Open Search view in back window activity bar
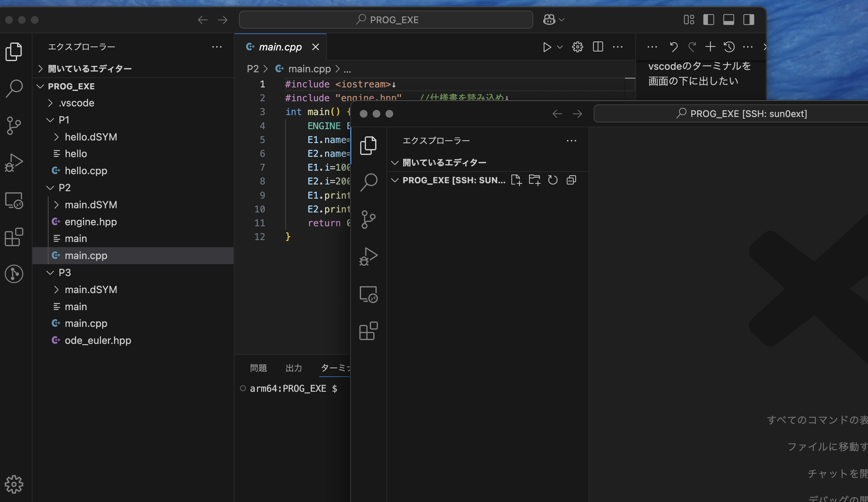The height and width of the screenshot is (502, 868). pyautogui.click(x=14, y=89)
